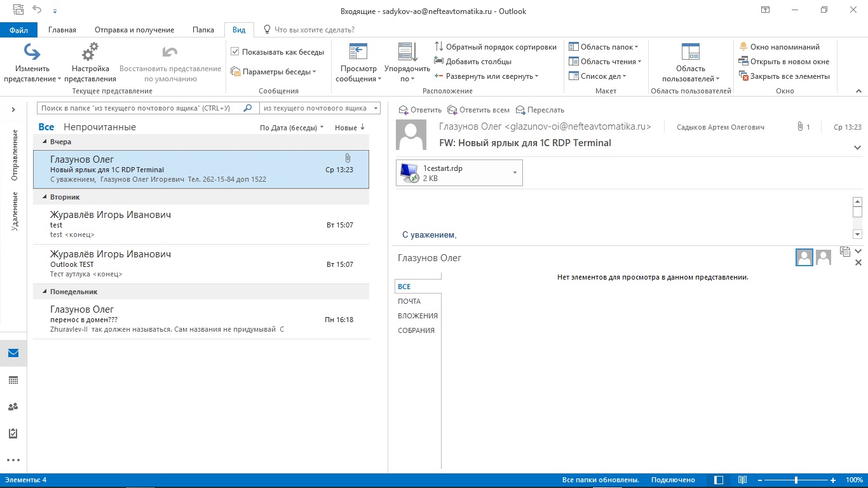This screenshot has height=488, width=868.
Task: Open the Главная ribbon tab
Action: click(62, 30)
